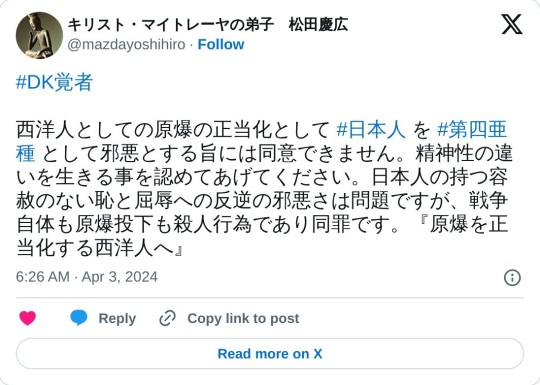Click the tweet body text paragraph
The image size is (540, 385).
click(264, 188)
